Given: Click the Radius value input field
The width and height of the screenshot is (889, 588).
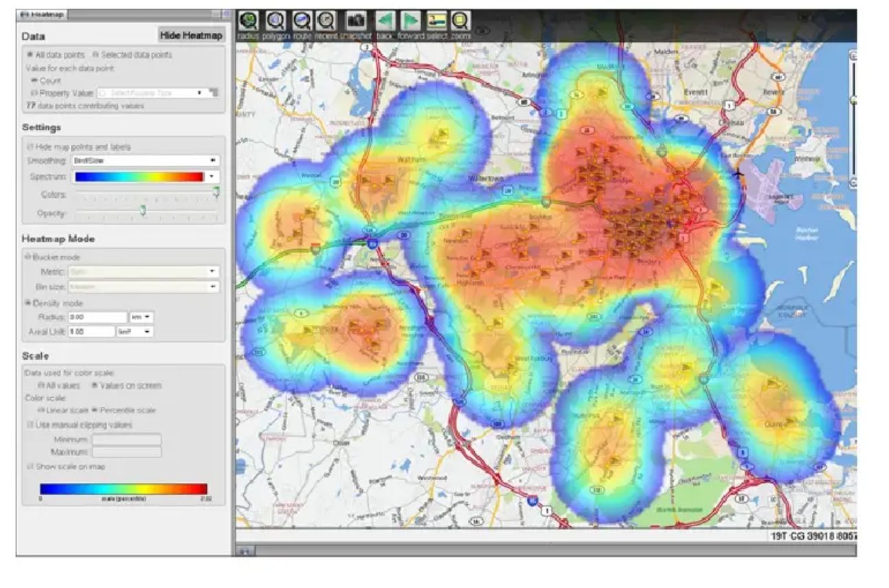Looking at the screenshot, I should [x=98, y=317].
